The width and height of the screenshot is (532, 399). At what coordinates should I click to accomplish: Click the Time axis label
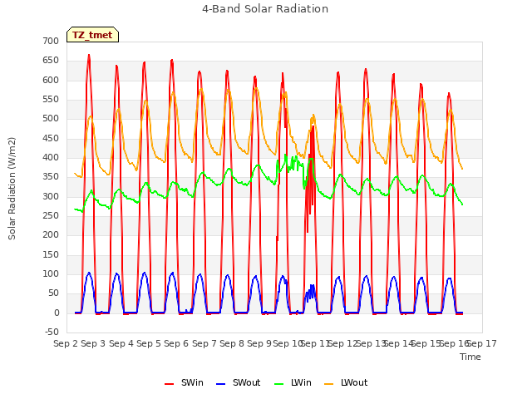470,357
